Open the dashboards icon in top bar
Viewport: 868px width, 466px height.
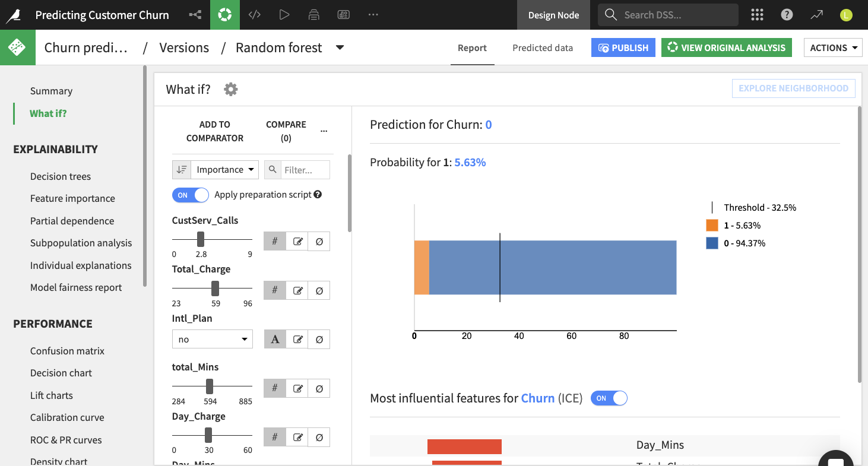(x=343, y=14)
